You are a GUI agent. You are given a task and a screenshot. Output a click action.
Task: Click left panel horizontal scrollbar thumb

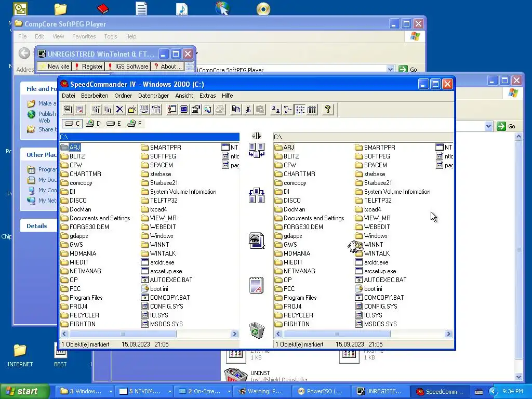[122, 334]
